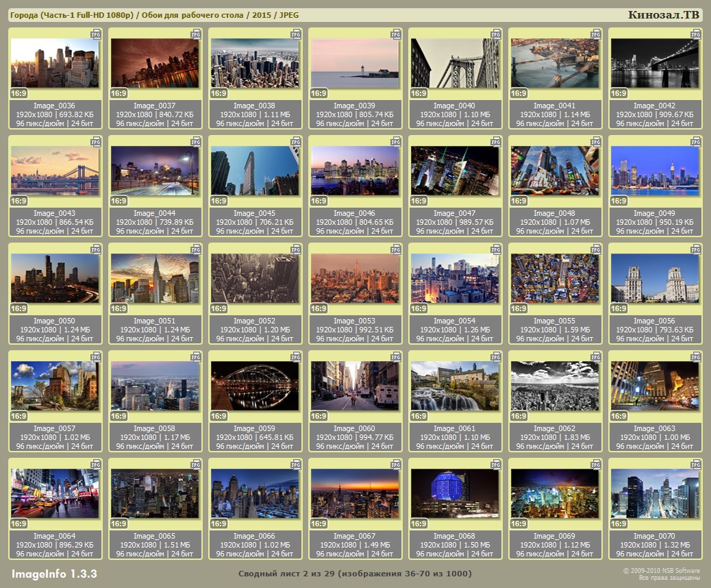Open the Image_0061 waterfall thumbnail

[x=455, y=385]
